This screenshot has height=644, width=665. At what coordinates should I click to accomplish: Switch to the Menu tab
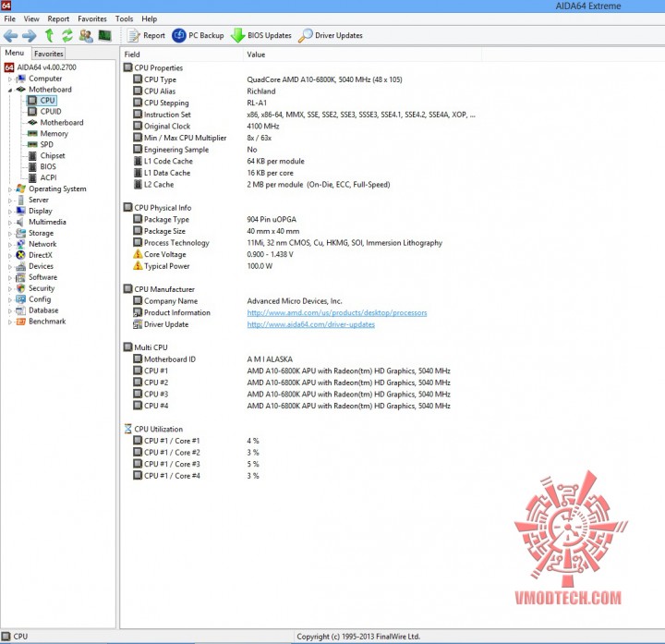tap(15, 53)
